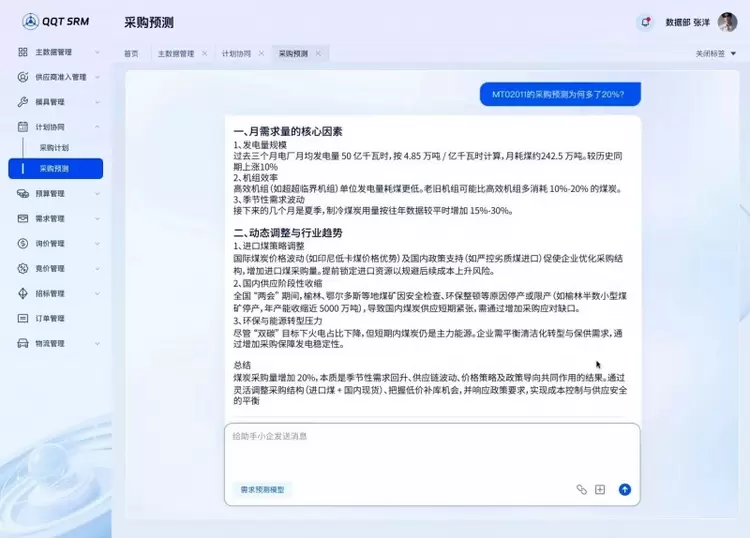Click the 询价管理 currency icon
The image size is (750, 538).
point(23,243)
